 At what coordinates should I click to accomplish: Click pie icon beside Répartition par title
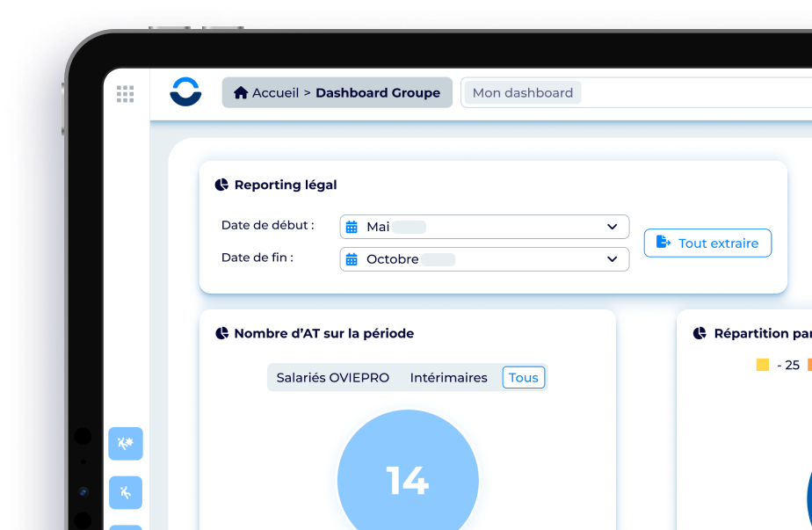pyautogui.click(x=700, y=333)
